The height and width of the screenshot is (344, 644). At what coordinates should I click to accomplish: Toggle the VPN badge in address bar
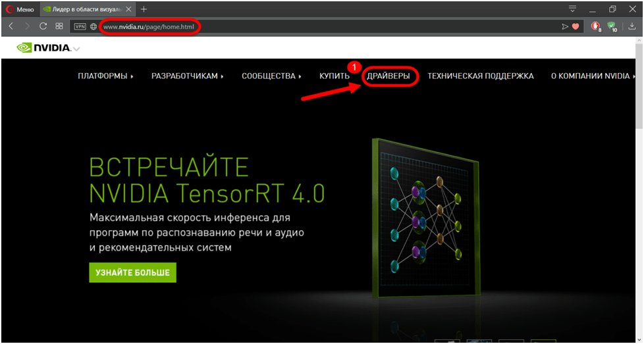click(x=80, y=26)
